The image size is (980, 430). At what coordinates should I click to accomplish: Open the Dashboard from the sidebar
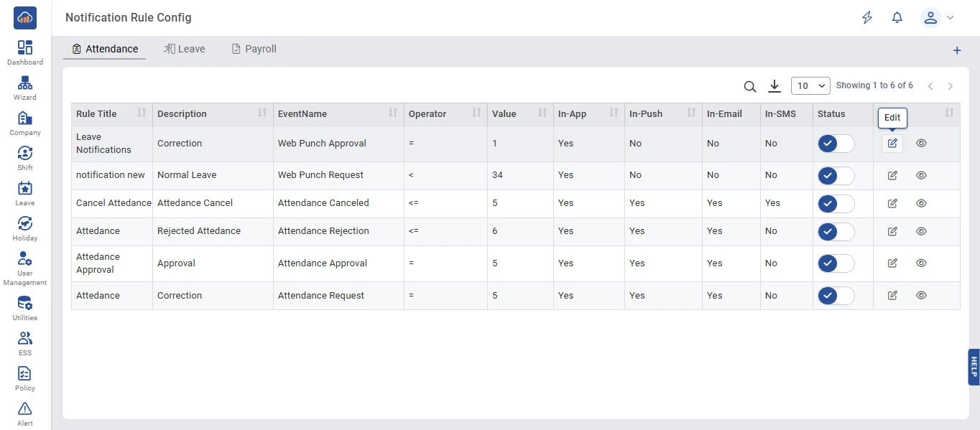pos(25,52)
